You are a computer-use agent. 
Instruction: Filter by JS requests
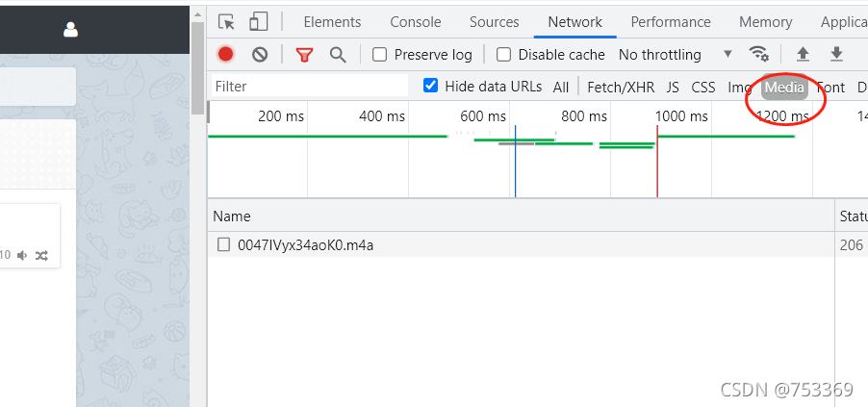coord(673,87)
